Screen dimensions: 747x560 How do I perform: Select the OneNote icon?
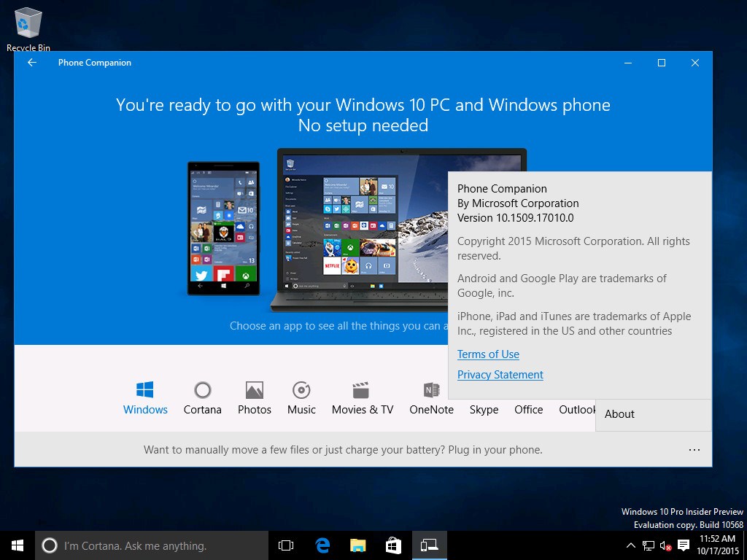pyautogui.click(x=431, y=389)
